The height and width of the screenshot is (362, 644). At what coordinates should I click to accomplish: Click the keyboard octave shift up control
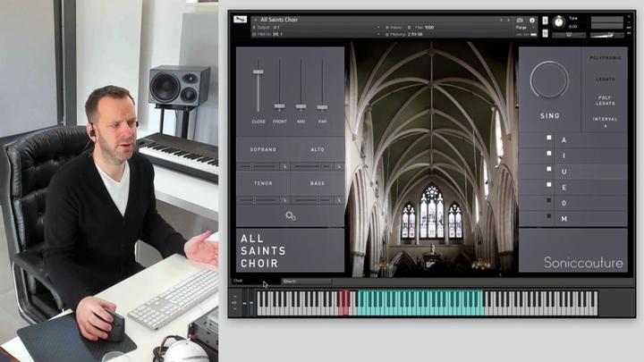click(234, 297)
